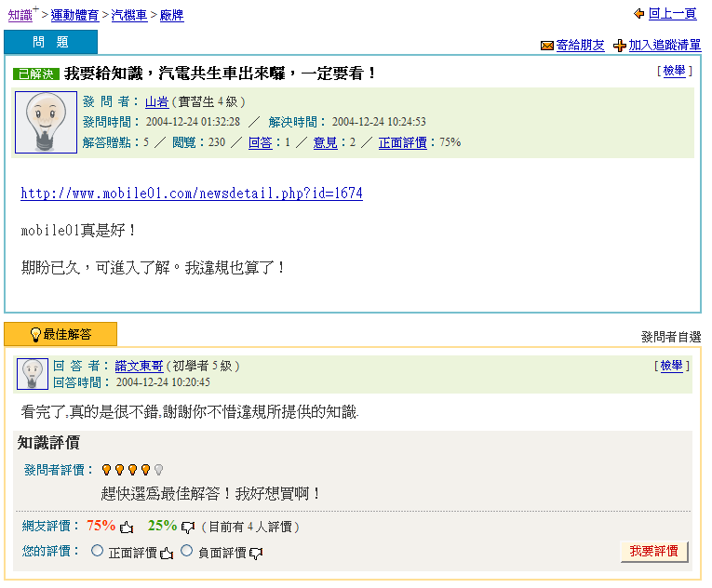The image size is (712, 588).
Task: Click 檢舉 link in the answer box
Action: [672, 366]
